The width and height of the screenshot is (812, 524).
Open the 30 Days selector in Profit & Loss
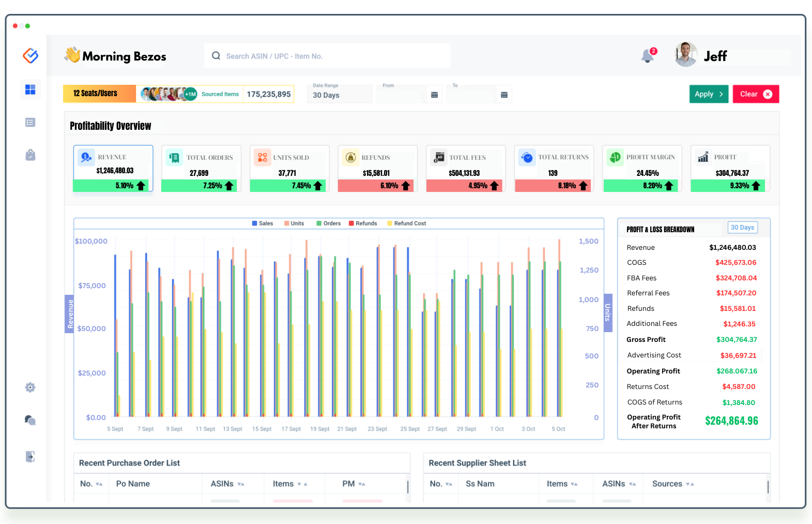tap(743, 228)
